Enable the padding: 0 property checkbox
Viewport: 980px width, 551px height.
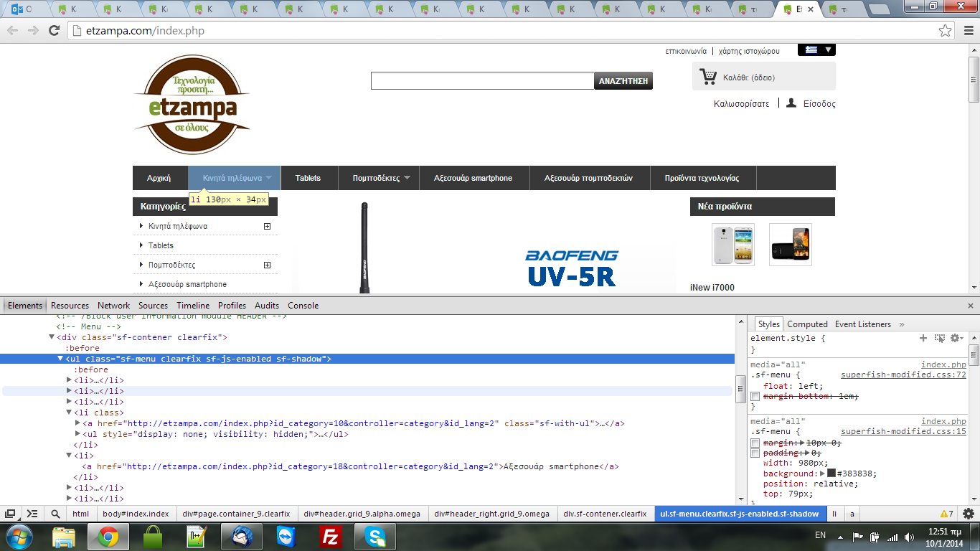coord(755,453)
